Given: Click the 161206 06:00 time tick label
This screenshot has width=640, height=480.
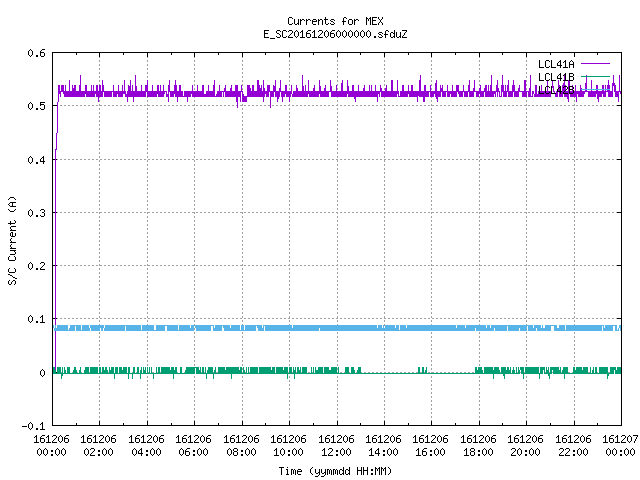Looking at the screenshot, I should (x=193, y=446).
